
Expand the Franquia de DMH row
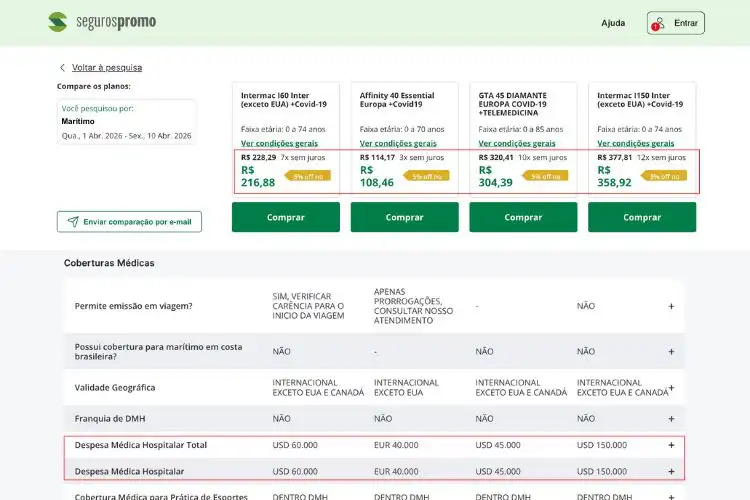coord(671,419)
